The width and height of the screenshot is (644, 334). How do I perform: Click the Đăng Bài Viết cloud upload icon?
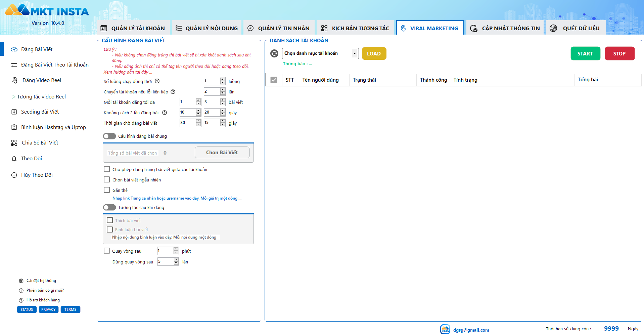(x=14, y=49)
